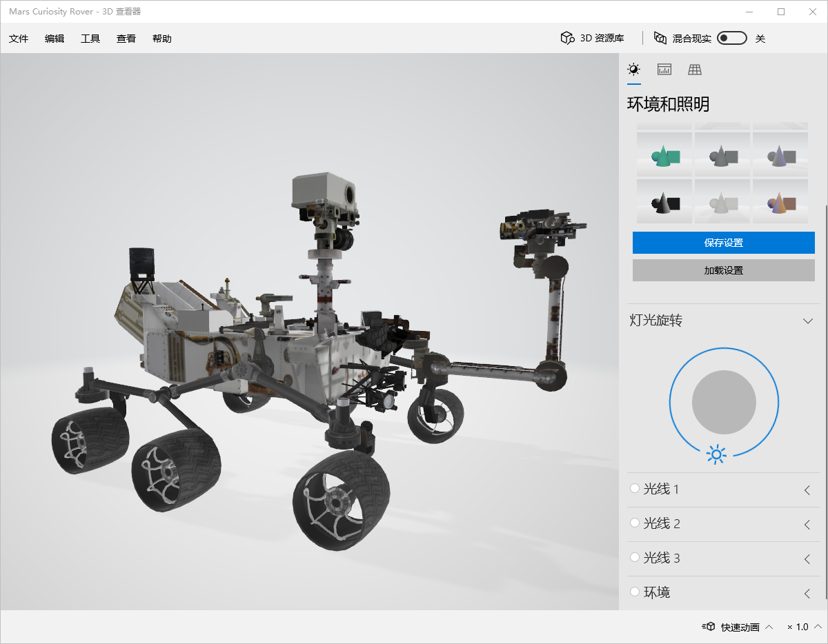Click the 混合现实 icon
Screen dimensions: 828x644
tap(660, 39)
